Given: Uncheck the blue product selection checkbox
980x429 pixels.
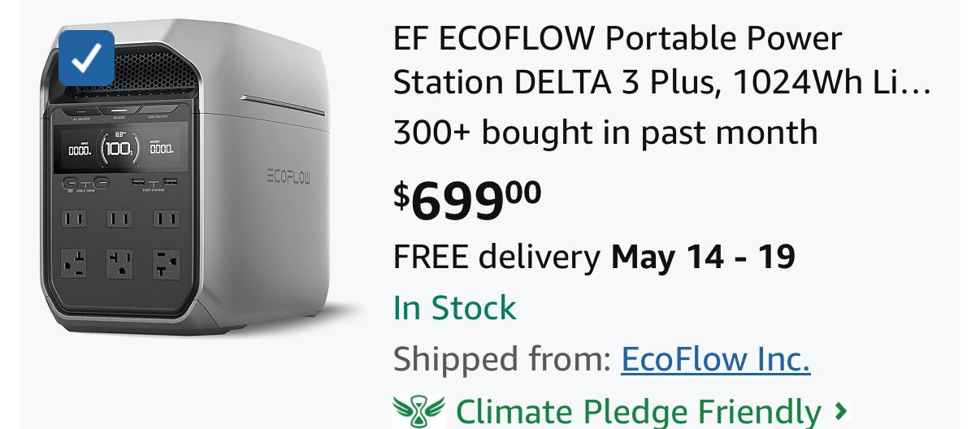Looking at the screenshot, I should pyautogui.click(x=86, y=58).
